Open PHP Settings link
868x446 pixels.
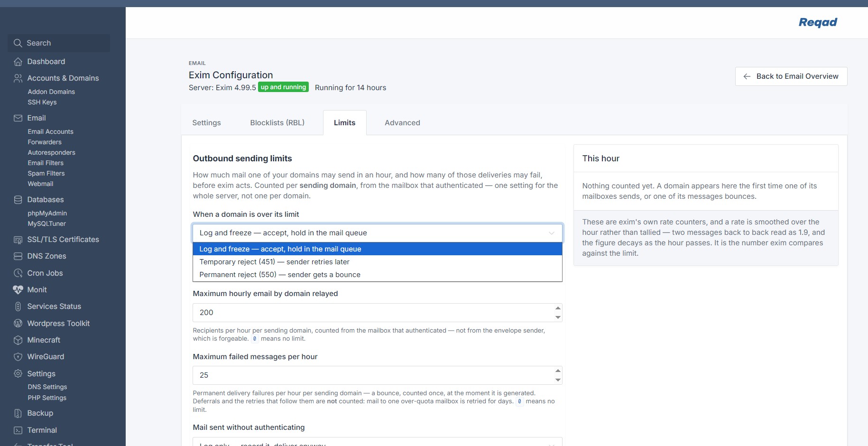[47, 398]
